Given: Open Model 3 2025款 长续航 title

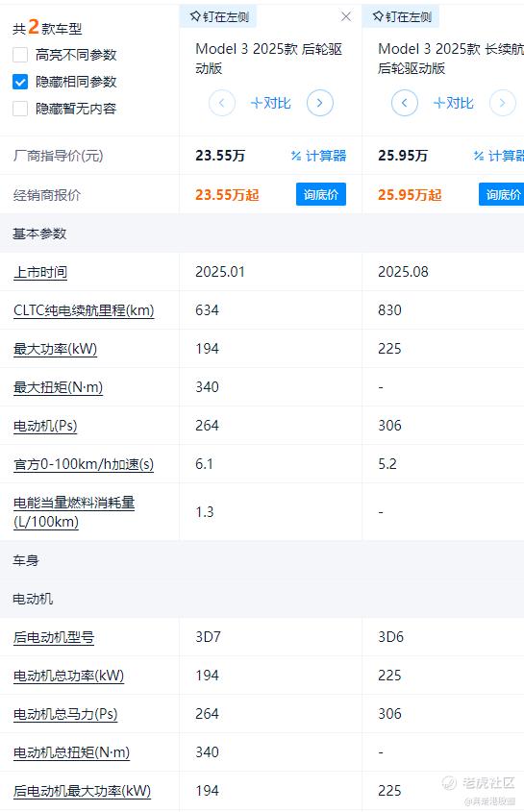Looking at the screenshot, I should [450, 59].
